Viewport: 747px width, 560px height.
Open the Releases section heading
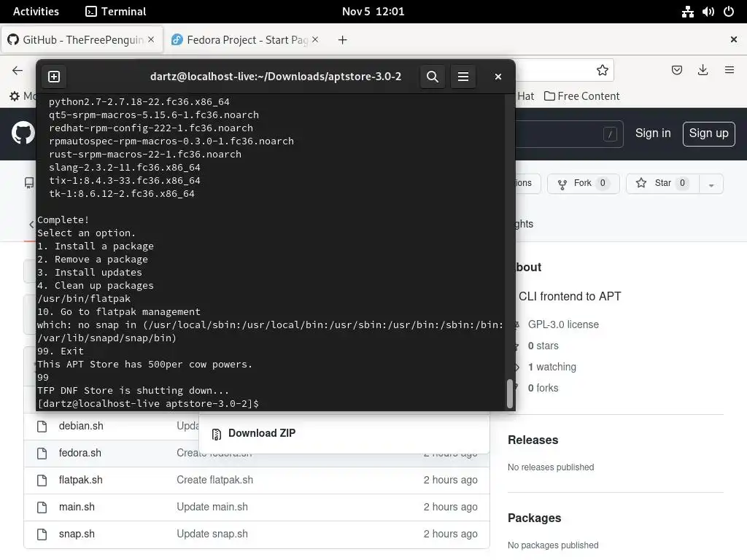[533, 440]
